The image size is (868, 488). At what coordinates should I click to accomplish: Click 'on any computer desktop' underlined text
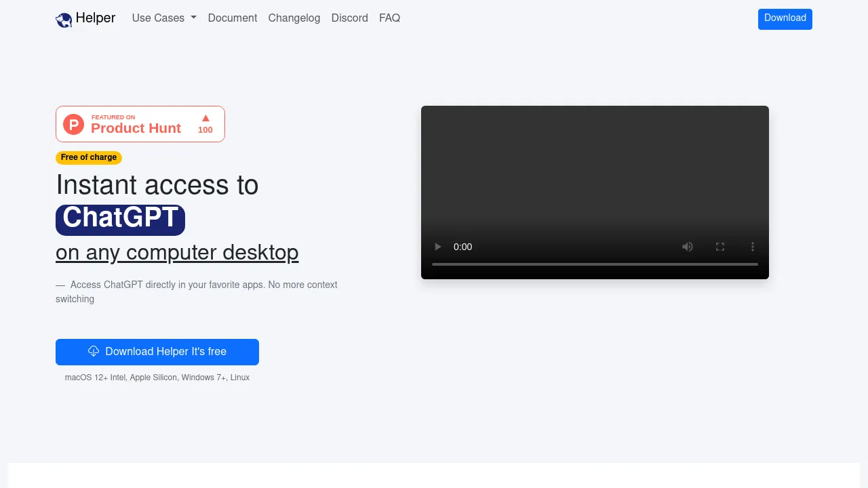[x=177, y=252]
